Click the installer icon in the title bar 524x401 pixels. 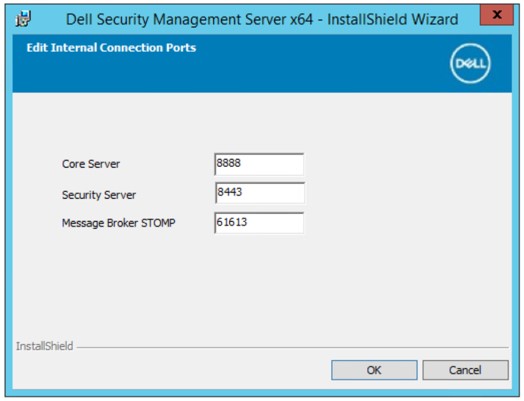point(23,18)
